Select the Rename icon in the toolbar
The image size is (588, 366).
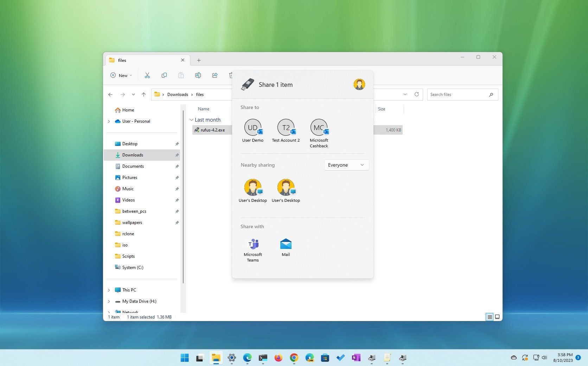(x=198, y=75)
